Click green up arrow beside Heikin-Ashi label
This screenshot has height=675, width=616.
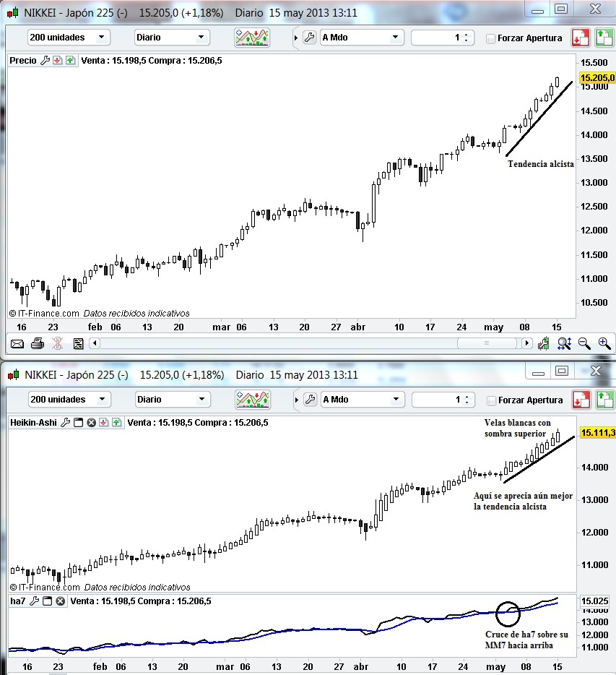tap(116, 422)
